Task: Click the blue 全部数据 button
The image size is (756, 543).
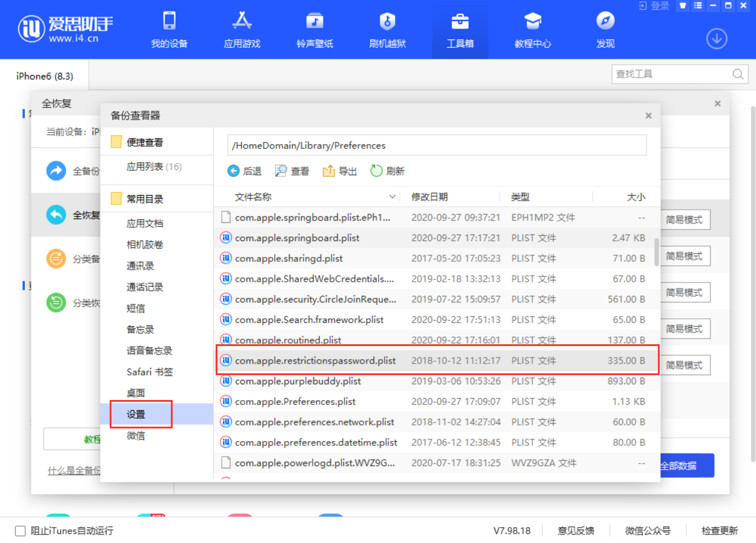Action: pyautogui.click(x=688, y=465)
